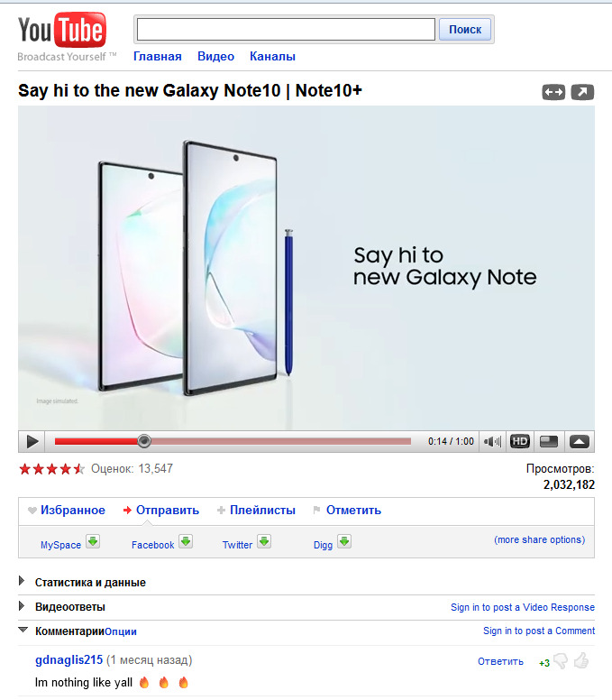Viewport: 612px width, 700px height.
Task: Open the more share options link
Action: pos(539,539)
